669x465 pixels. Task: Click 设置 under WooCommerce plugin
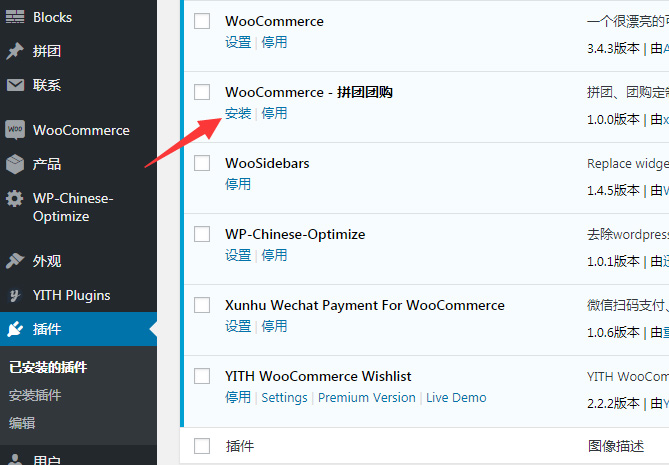pos(238,42)
